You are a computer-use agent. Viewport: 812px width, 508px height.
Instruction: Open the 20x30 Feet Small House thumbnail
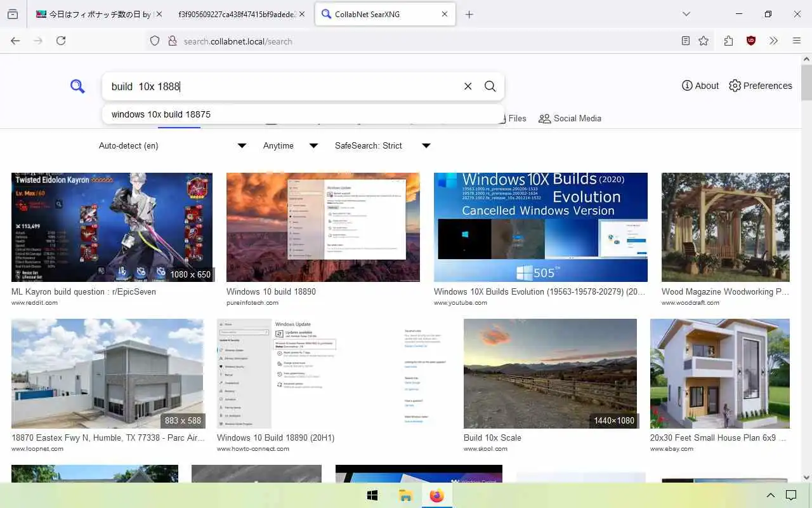pyautogui.click(x=720, y=373)
